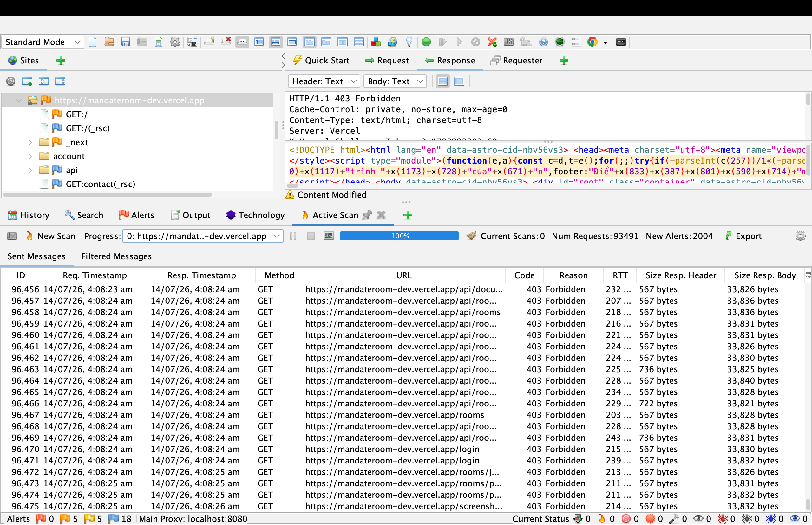Collapse the mandateroom-dev.vercel.app site node
Screen dimensions: 812x525
(19, 100)
